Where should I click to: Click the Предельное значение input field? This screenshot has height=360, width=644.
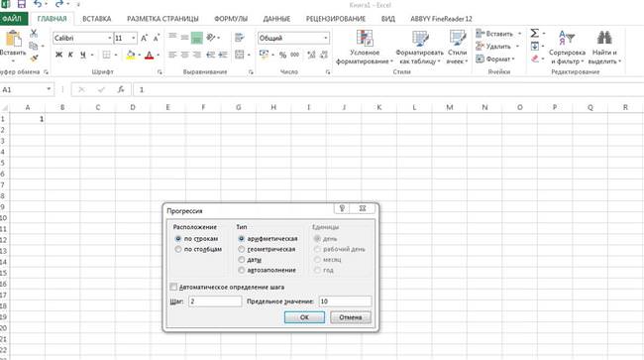tap(345, 301)
